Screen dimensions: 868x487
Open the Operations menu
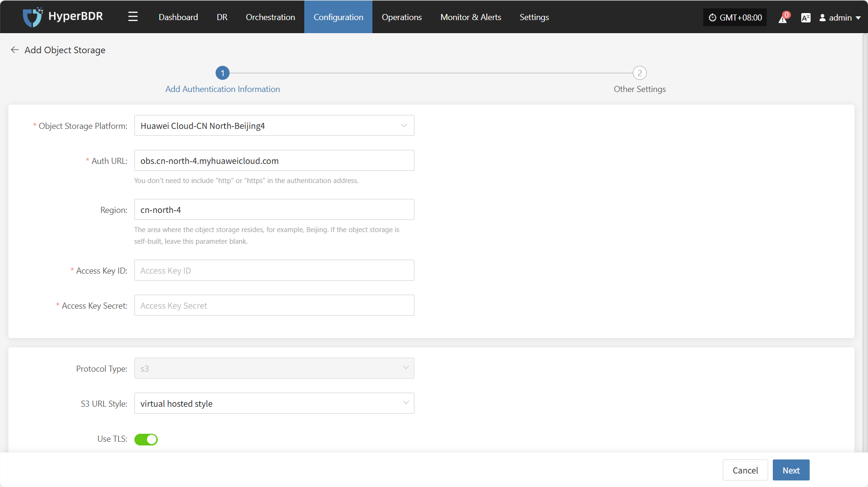point(402,17)
